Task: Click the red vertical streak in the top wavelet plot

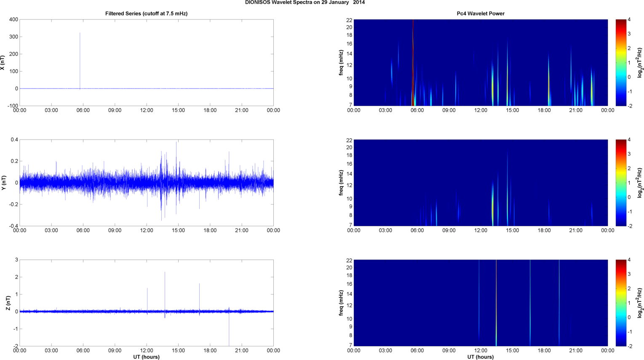Action: point(413,62)
